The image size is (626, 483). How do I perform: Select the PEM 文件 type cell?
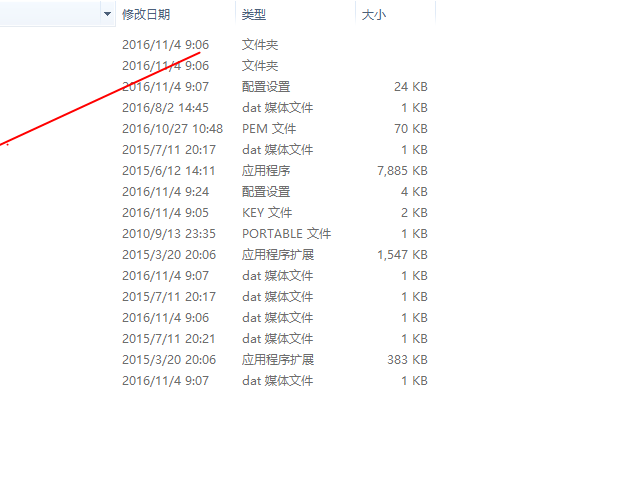(x=269, y=129)
